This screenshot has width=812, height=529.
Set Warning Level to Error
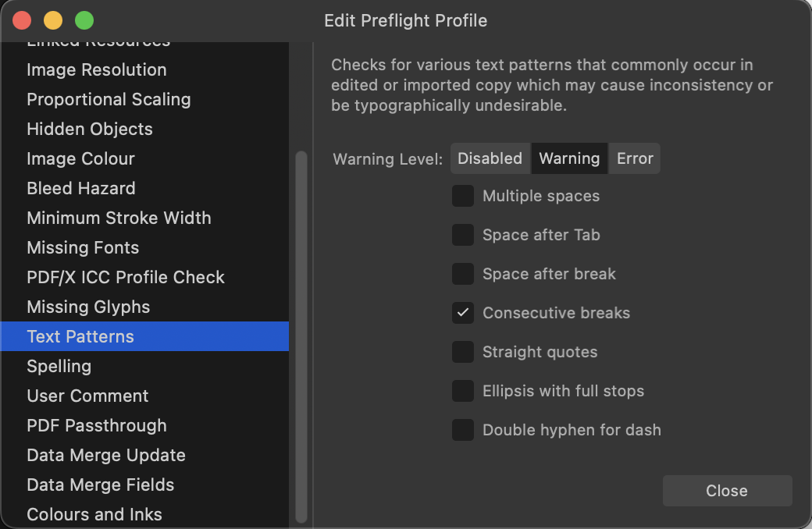coord(635,158)
